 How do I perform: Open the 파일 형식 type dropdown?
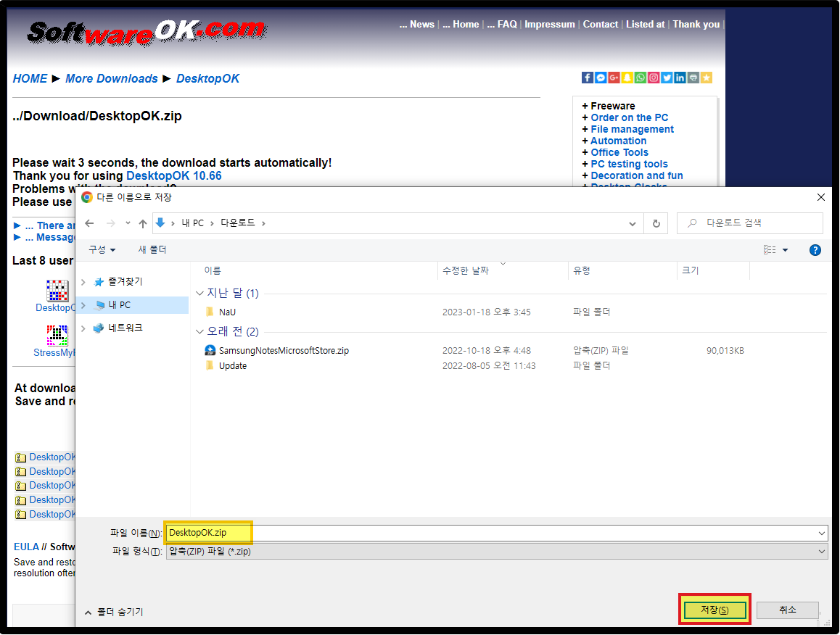(x=821, y=552)
